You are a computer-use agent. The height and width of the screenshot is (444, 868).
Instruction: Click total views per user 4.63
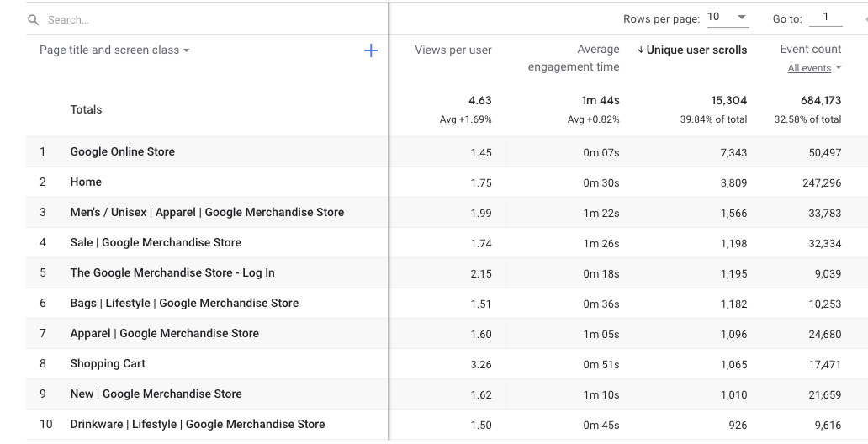tap(480, 101)
